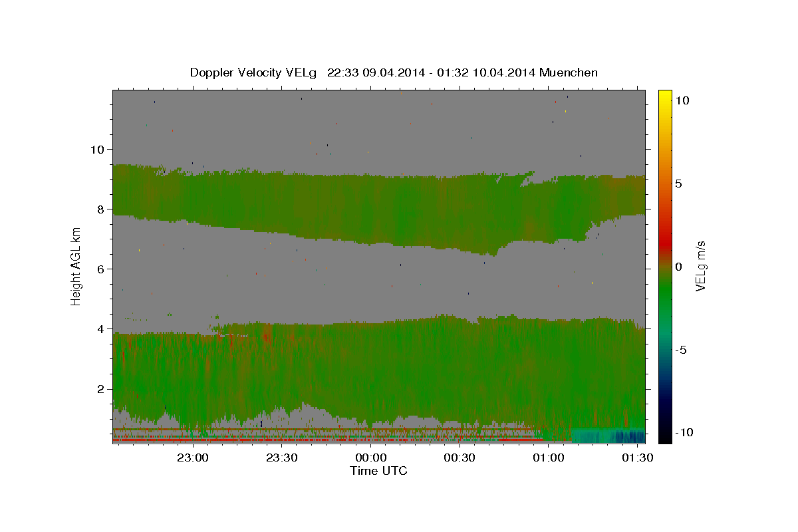Click the 01:30 time axis tick label
798x532 pixels.
pyautogui.click(x=636, y=458)
